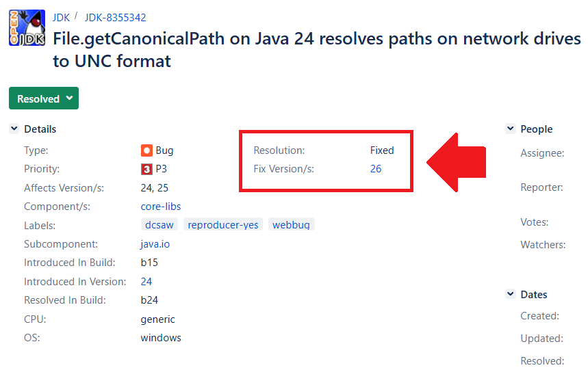Click the P3 priority icon
This screenshot has height=370, width=588.
click(146, 169)
